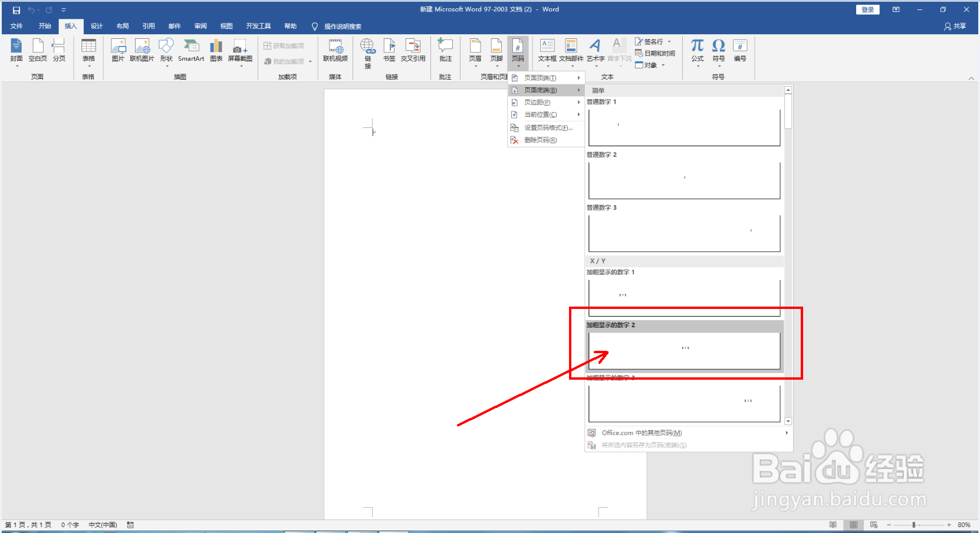Increase zoom with the zoom slider plus

(948, 524)
